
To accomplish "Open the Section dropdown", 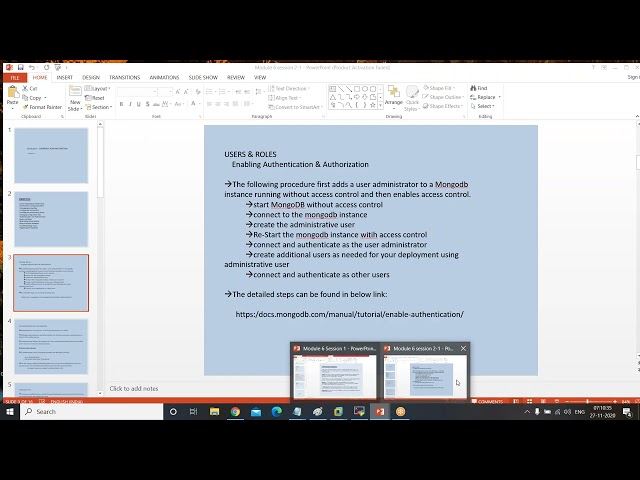I will tap(98, 107).
